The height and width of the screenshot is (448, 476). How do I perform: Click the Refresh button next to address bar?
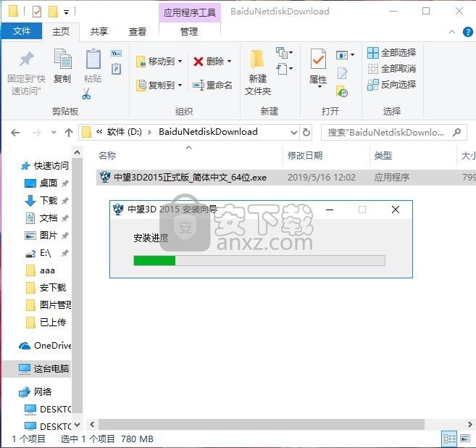[x=306, y=132]
